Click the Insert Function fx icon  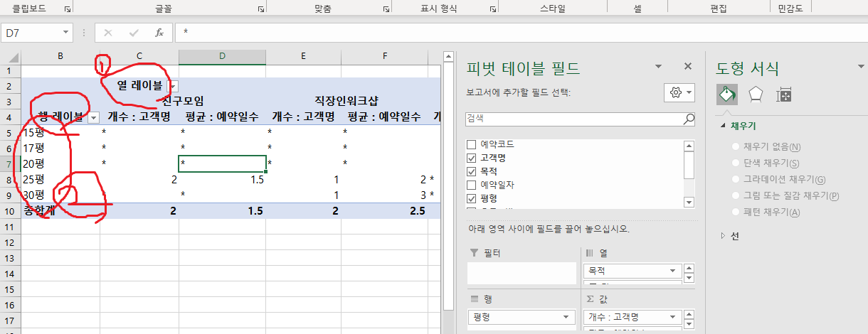click(x=159, y=33)
